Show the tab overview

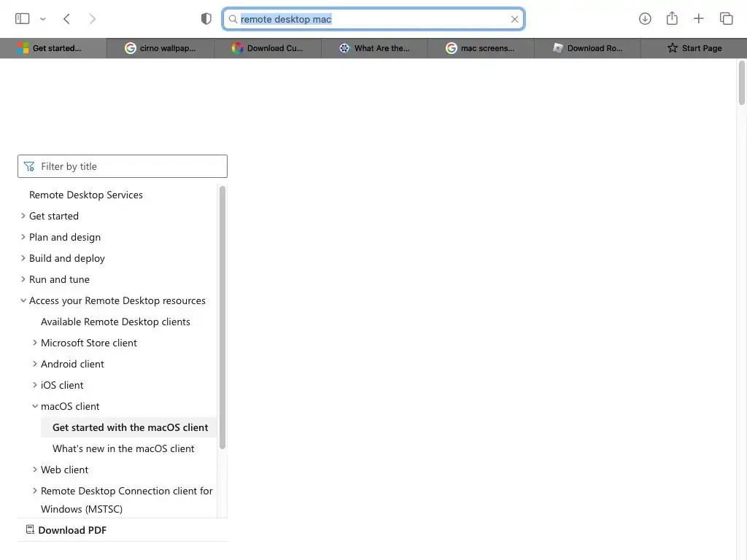[x=726, y=18]
